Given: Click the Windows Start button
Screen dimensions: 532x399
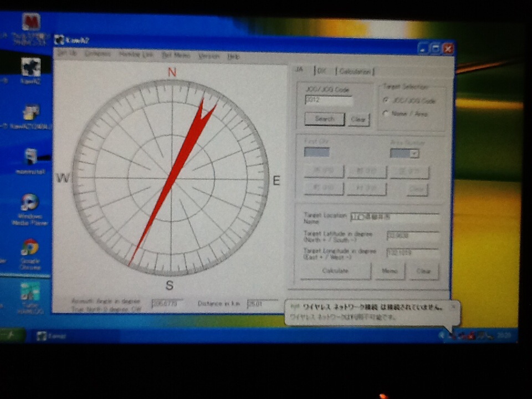Looking at the screenshot, I should [12, 335].
